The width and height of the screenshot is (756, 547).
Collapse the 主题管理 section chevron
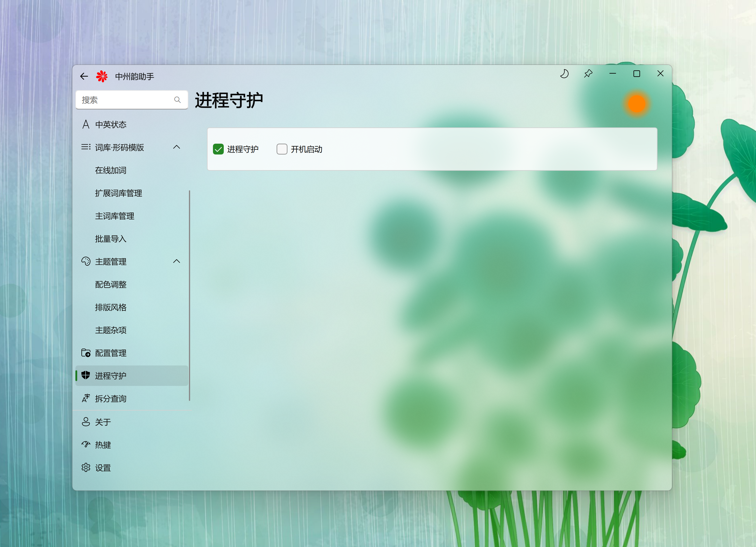click(x=177, y=261)
